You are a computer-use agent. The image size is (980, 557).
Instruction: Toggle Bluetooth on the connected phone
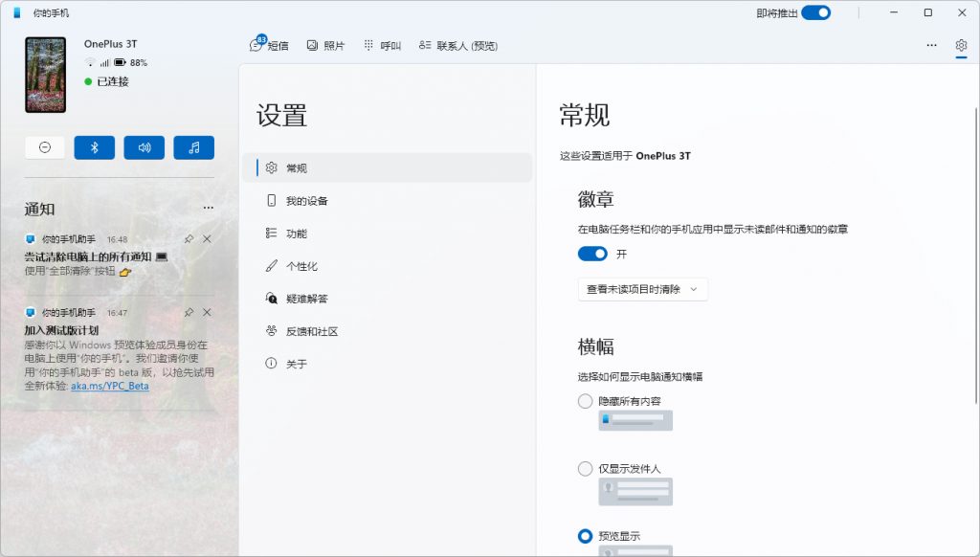94,146
